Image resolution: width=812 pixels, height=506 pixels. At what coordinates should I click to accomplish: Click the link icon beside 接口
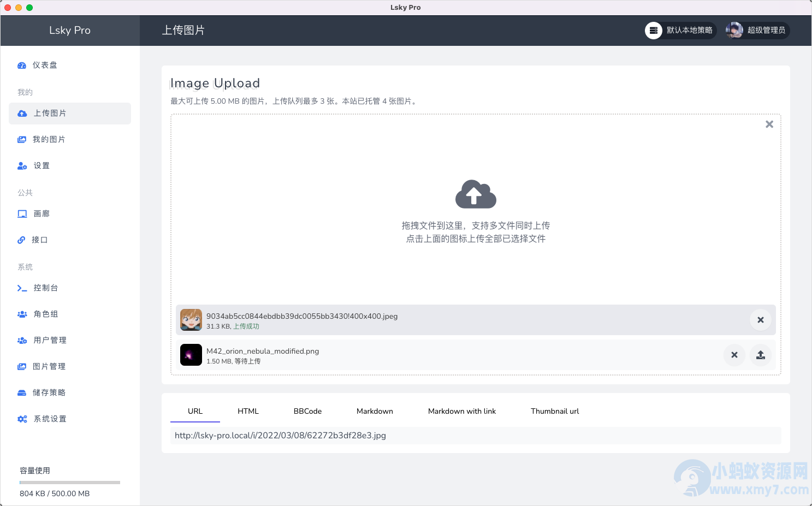[21, 240]
